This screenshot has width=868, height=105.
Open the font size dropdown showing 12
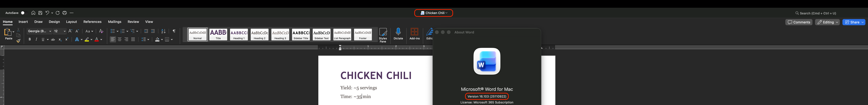click(x=60, y=31)
